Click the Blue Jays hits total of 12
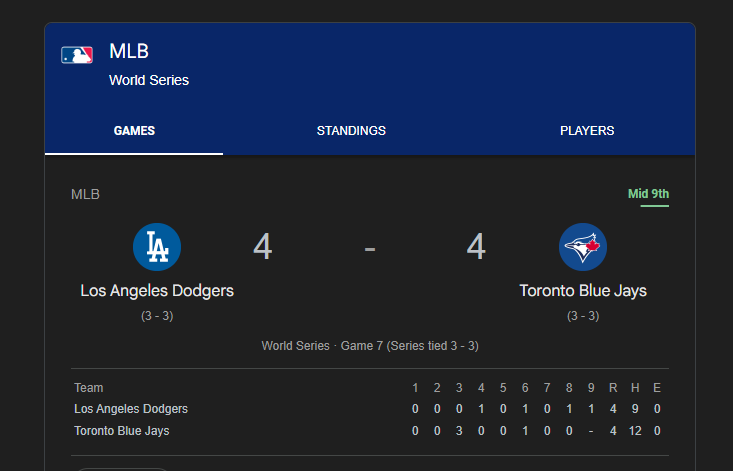The image size is (733, 471). (x=635, y=431)
